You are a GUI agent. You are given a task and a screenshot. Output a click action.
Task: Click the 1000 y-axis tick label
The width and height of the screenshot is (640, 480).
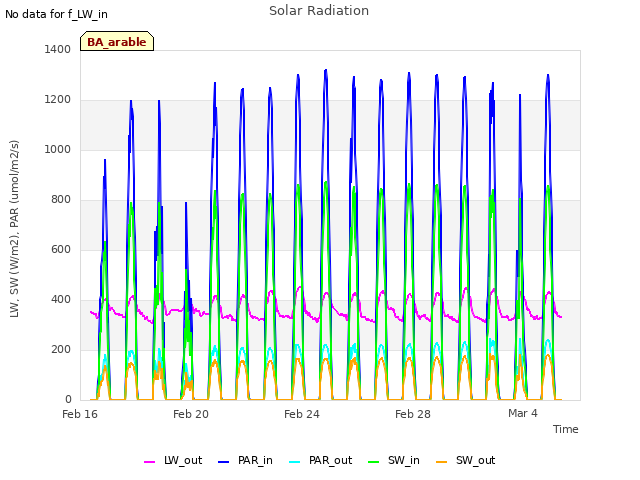(58, 149)
